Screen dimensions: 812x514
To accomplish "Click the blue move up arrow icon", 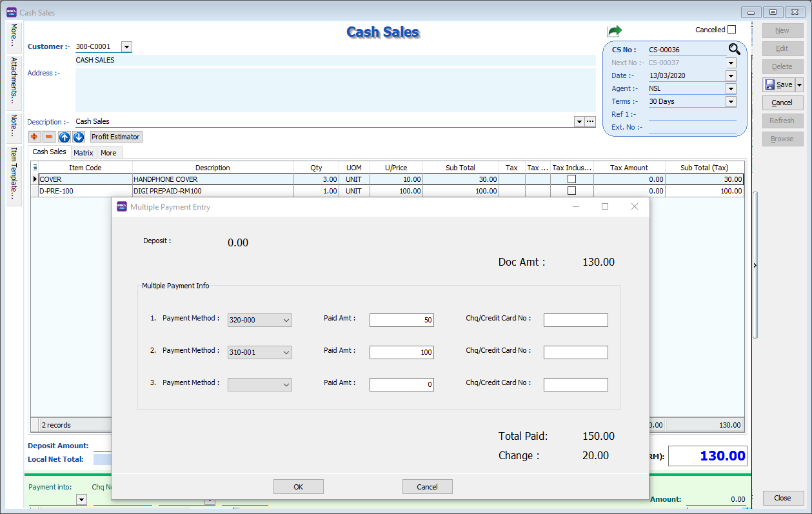I will 64,137.
